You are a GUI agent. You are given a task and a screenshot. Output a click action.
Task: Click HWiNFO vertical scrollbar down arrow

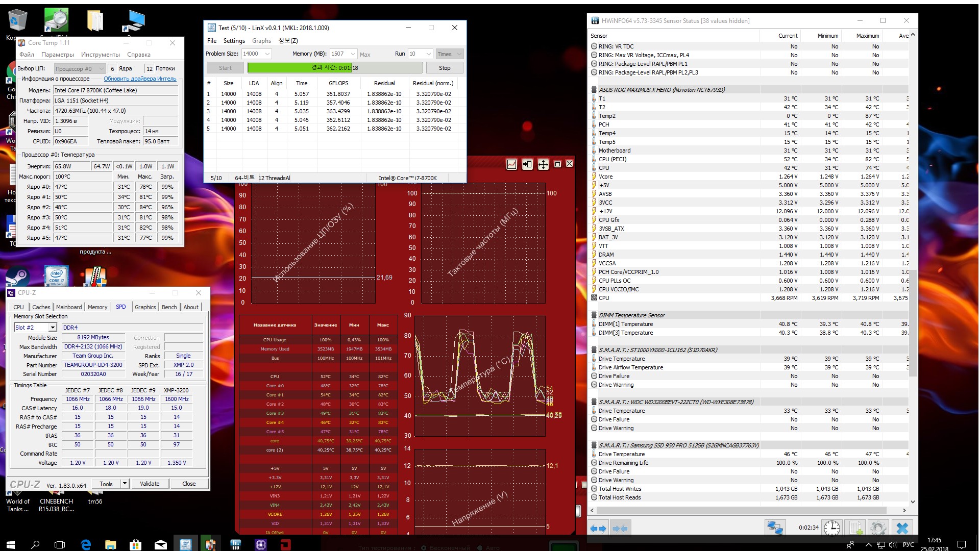click(x=913, y=502)
